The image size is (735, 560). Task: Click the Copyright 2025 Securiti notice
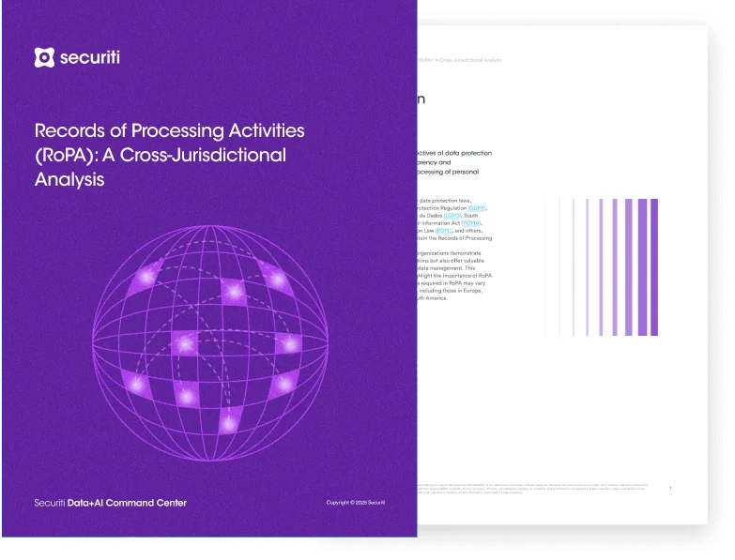pyautogui.click(x=356, y=503)
